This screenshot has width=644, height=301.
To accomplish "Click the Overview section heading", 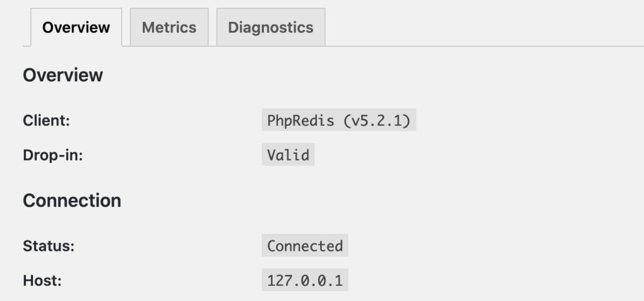I will tap(63, 74).
